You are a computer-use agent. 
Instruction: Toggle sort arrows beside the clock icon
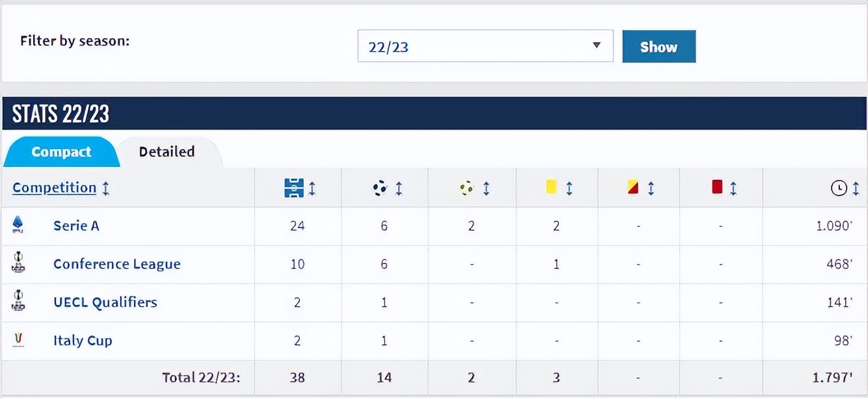point(855,188)
